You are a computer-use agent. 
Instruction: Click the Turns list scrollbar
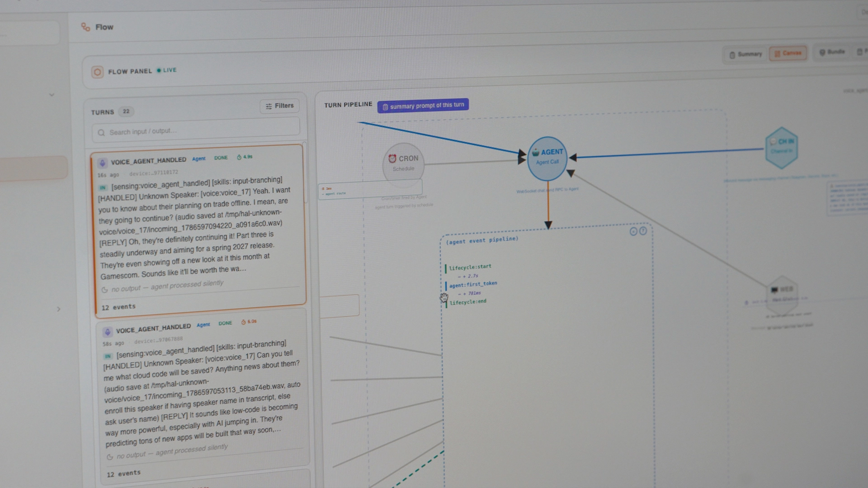[x=305, y=172]
